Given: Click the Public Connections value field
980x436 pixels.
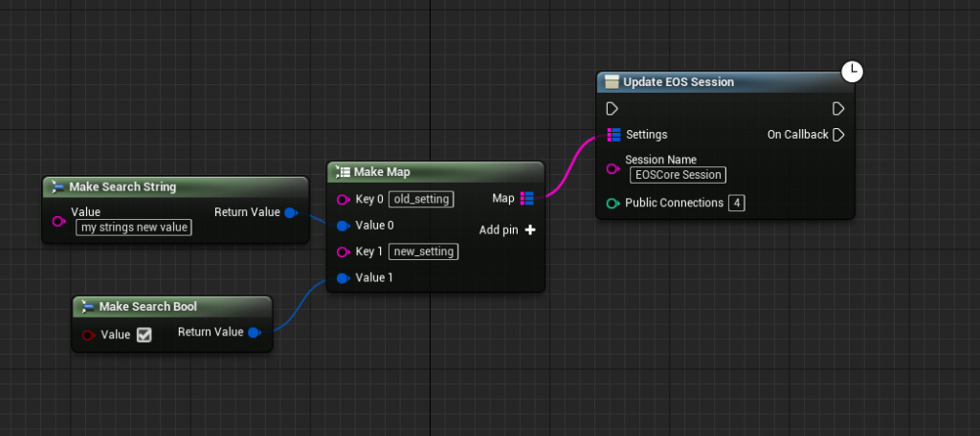Looking at the screenshot, I should point(736,203).
